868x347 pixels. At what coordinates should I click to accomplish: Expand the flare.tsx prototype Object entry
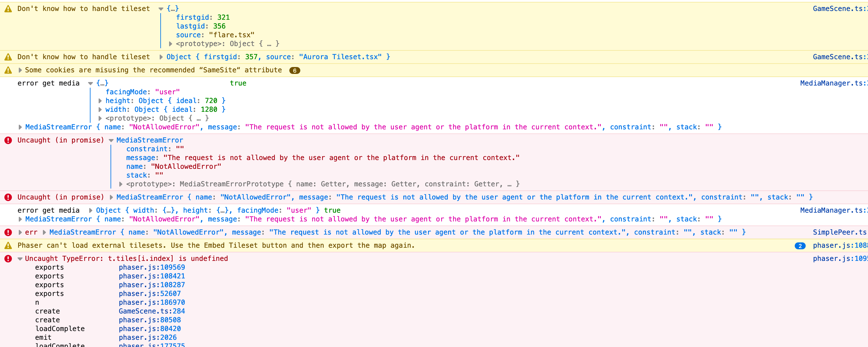[x=170, y=44]
